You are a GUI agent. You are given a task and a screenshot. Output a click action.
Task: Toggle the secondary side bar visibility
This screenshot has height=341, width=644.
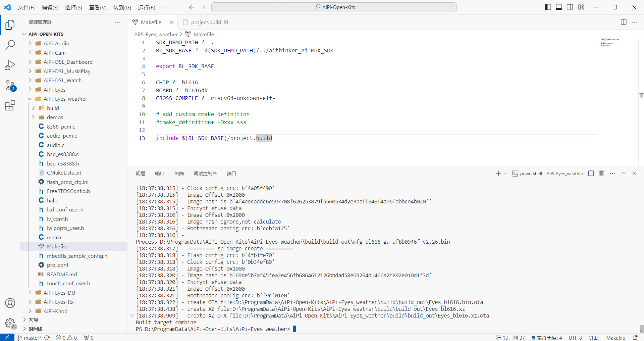pos(570,7)
